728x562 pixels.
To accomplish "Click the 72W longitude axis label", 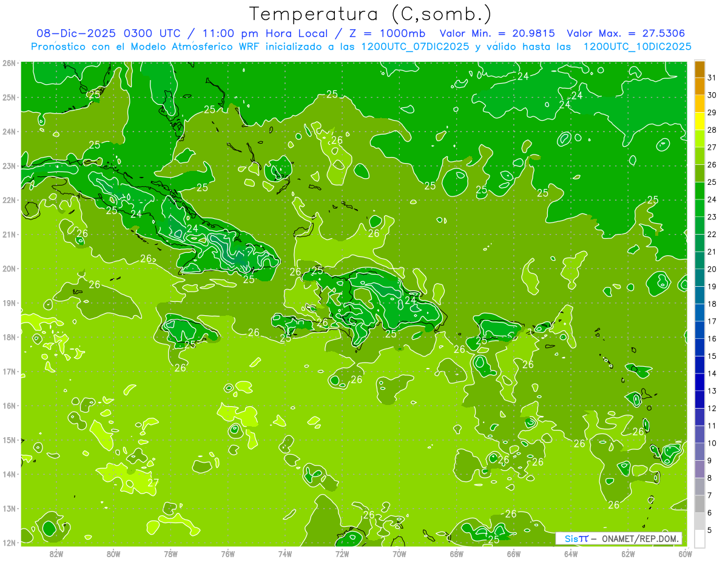I will (342, 553).
